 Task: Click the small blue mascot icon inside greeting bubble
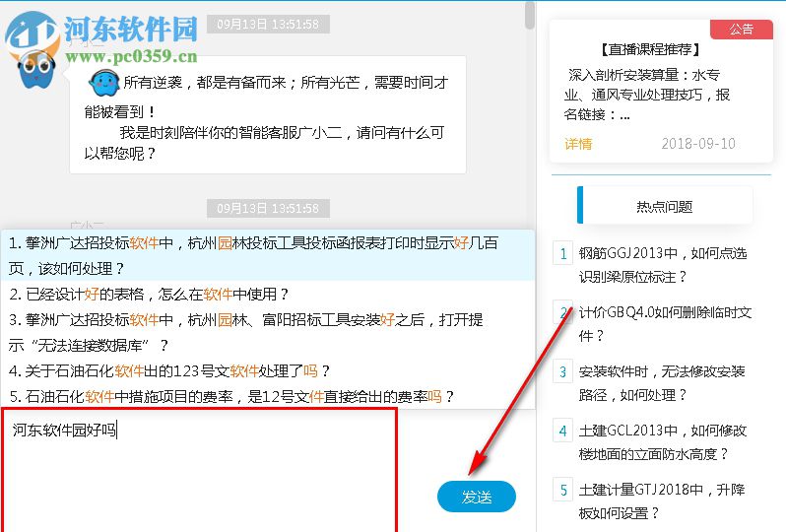[103, 83]
